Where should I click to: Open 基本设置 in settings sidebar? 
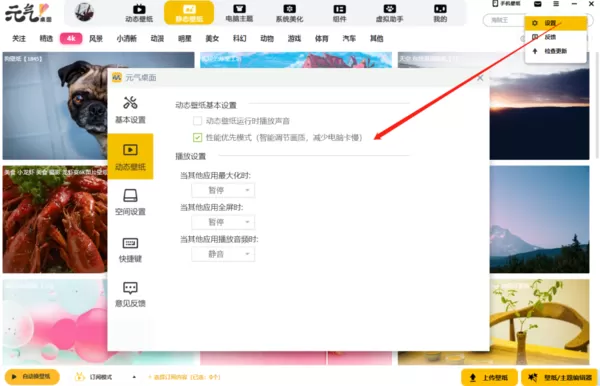(130, 110)
